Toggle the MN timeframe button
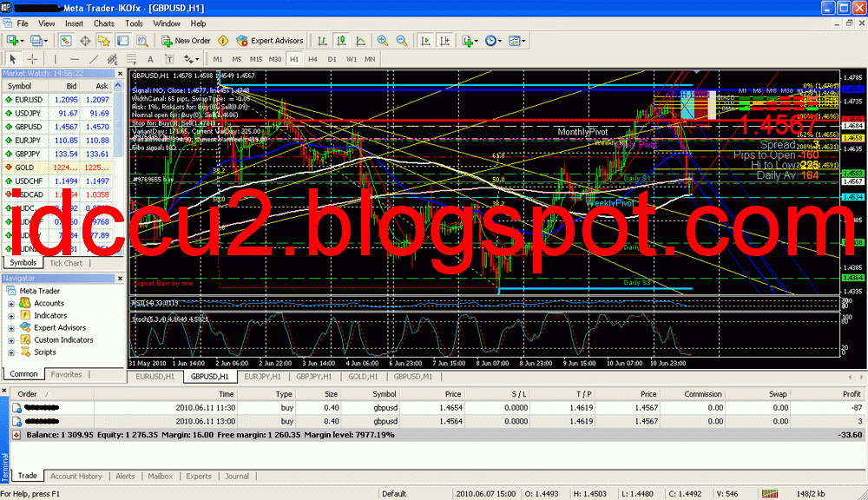 click(x=370, y=59)
